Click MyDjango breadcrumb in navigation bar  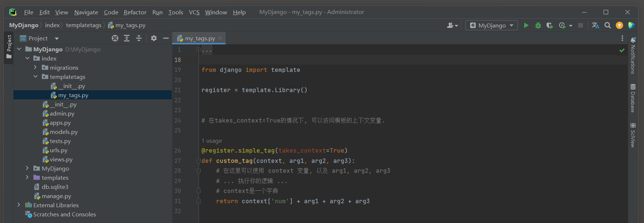24,25
